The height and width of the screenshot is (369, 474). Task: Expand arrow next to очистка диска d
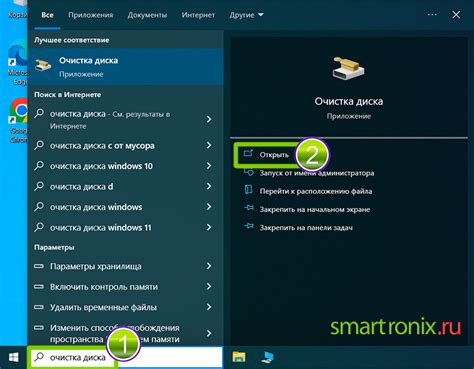209,186
